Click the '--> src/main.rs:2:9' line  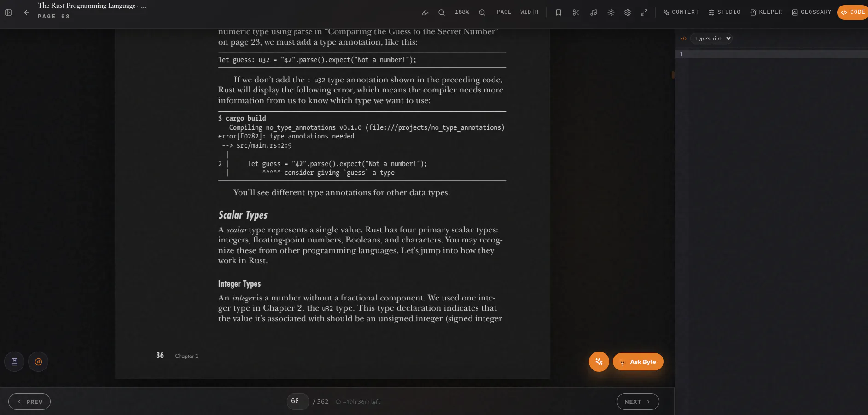tap(256, 145)
